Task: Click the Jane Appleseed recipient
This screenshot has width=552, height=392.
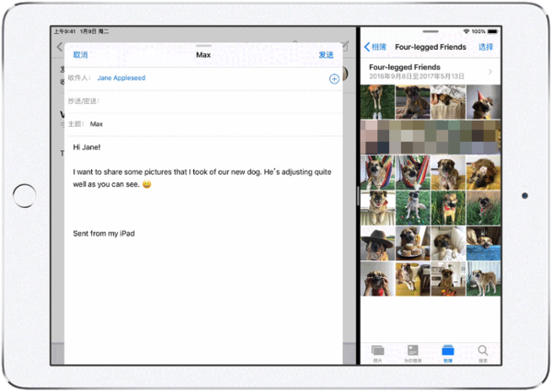Action: click(122, 79)
